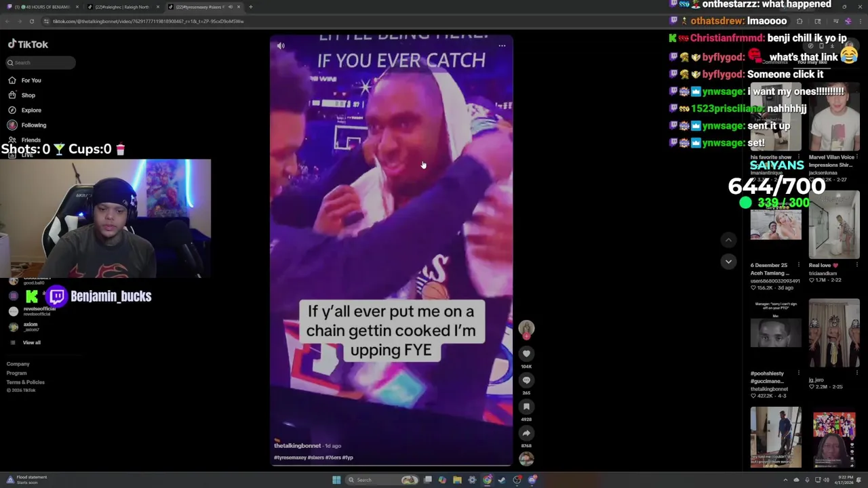The height and width of the screenshot is (488, 868).
Task: Open the Explore page
Action: (x=24, y=110)
